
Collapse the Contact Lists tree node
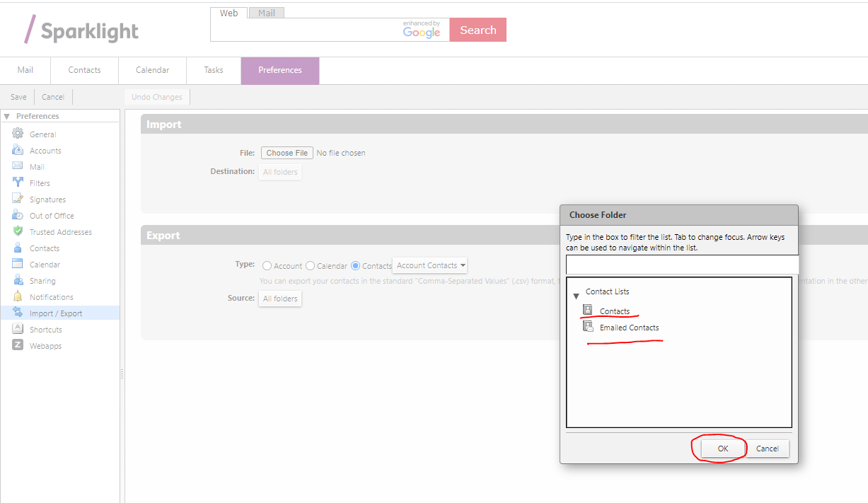click(x=576, y=296)
